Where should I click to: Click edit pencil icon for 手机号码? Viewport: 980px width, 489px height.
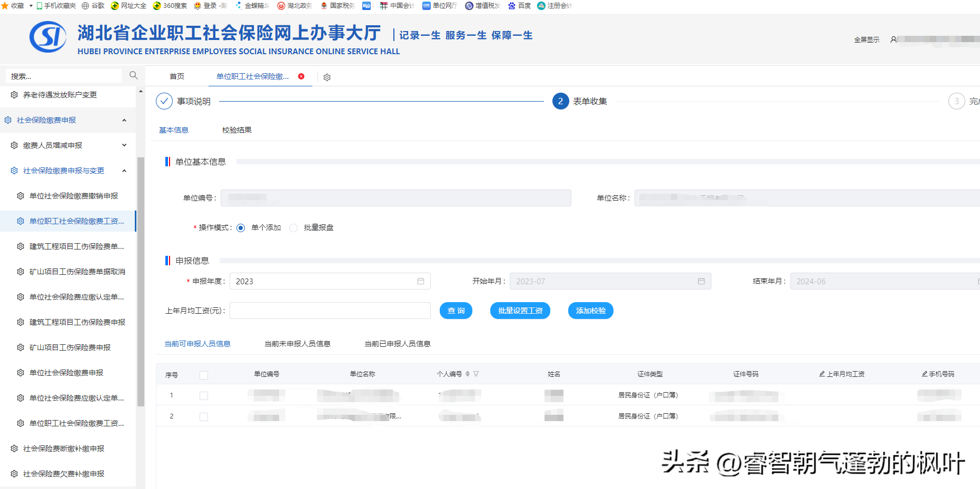click(924, 374)
